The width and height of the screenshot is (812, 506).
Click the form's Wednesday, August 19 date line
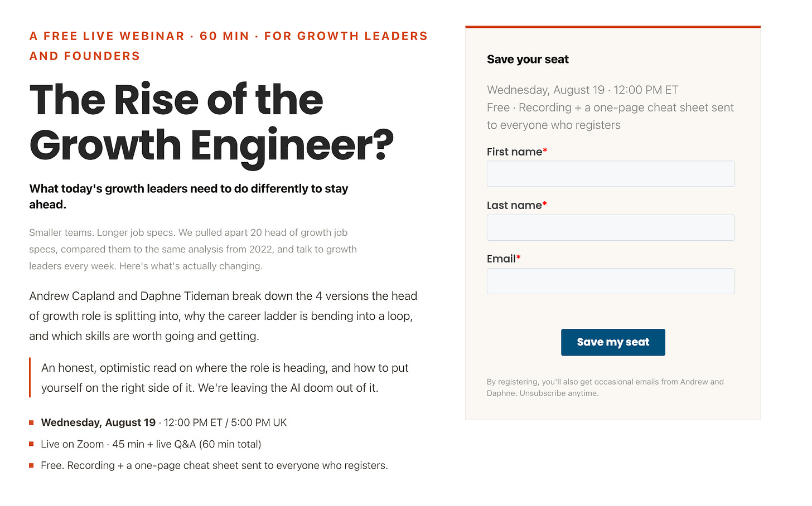pos(582,90)
